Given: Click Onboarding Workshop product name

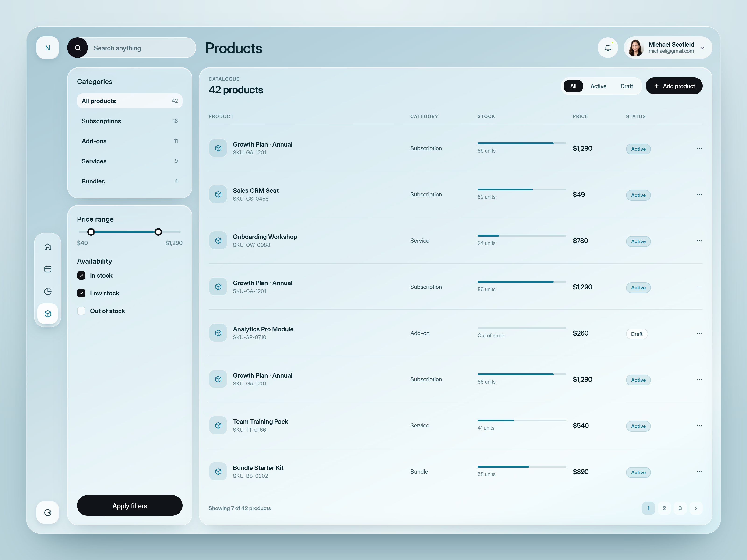Looking at the screenshot, I should (265, 237).
